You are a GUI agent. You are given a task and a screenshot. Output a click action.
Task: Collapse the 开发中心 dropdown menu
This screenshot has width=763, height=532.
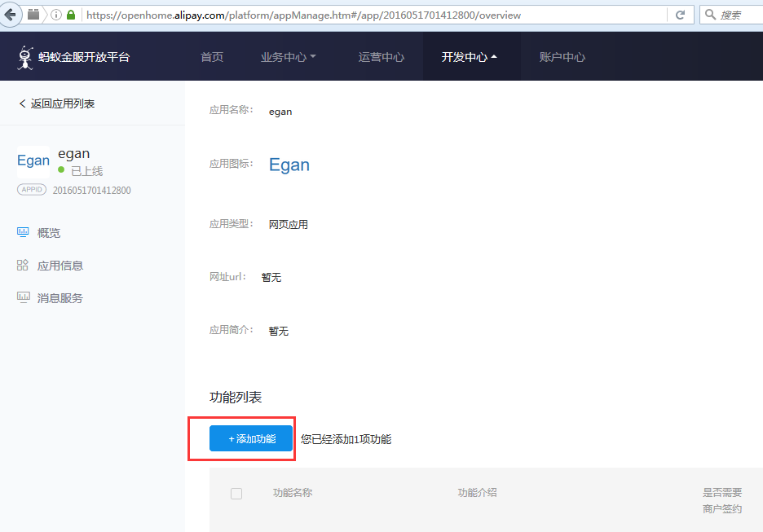(469, 57)
